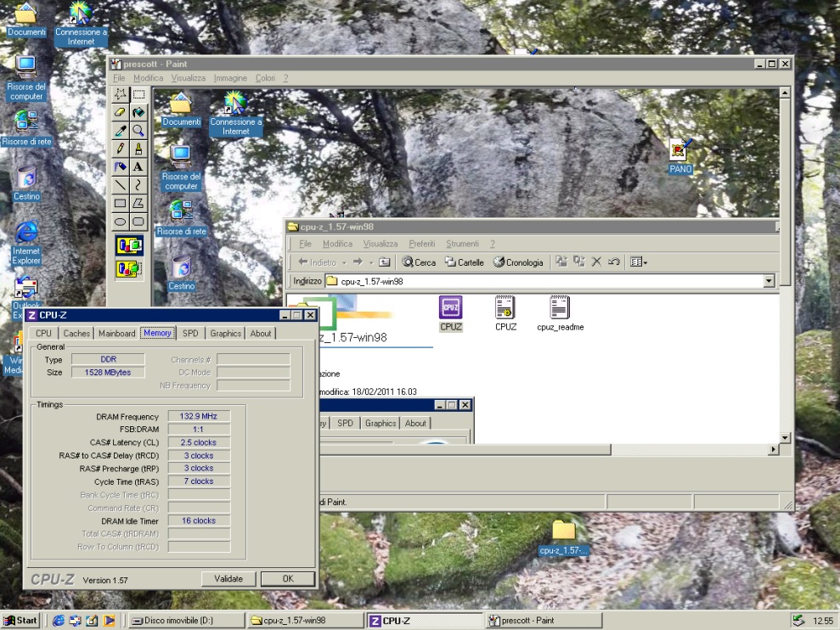Viewport: 840px width, 630px height.
Task: Select the Documenti desktop icon
Action: (25, 20)
